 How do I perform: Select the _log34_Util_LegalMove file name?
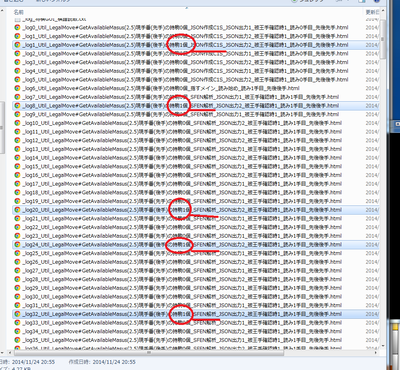182,331
